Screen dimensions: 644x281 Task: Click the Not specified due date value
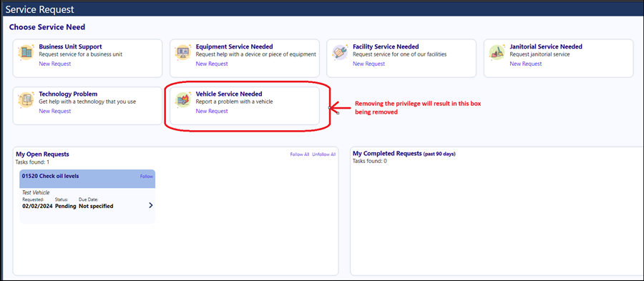coord(96,206)
